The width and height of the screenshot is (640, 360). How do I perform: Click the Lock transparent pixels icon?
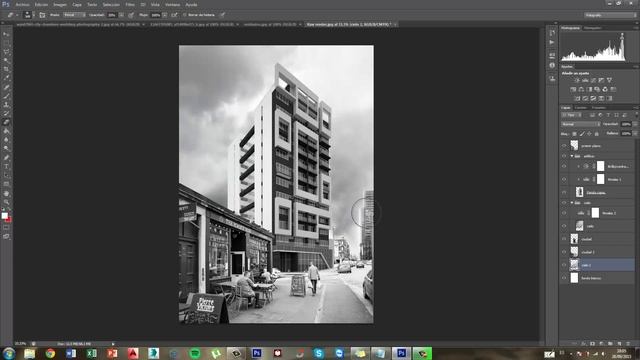click(x=574, y=133)
